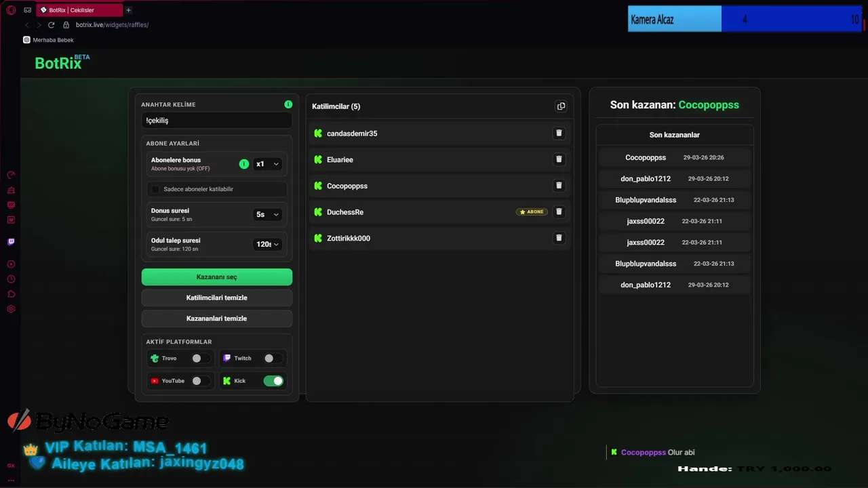Open the Merhaba Bebek bookmark
The height and width of the screenshot is (488, 868).
click(48, 40)
